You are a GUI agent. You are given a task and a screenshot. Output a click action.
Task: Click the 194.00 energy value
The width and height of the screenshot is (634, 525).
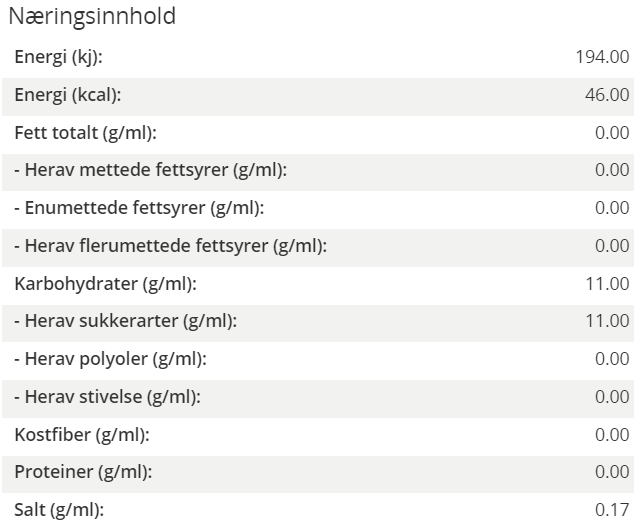[x=602, y=57]
